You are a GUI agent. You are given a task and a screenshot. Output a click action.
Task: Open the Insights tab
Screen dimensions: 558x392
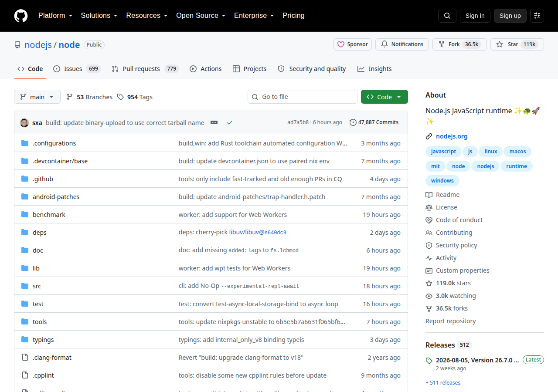[374, 69]
